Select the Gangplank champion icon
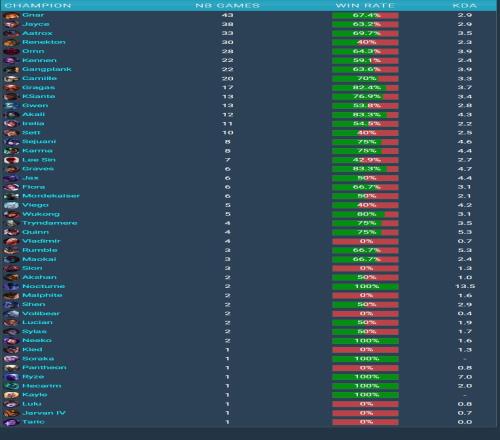Image resolution: width=500 pixels, height=440 pixels. click(11, 69)
